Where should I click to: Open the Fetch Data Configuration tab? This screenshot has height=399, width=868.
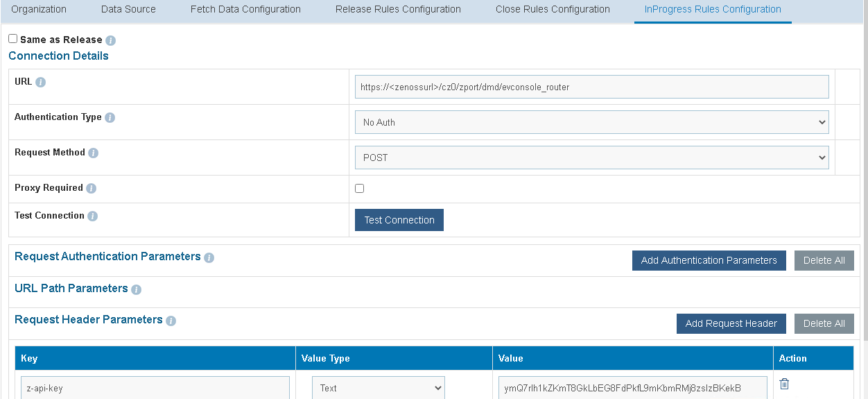245,10
